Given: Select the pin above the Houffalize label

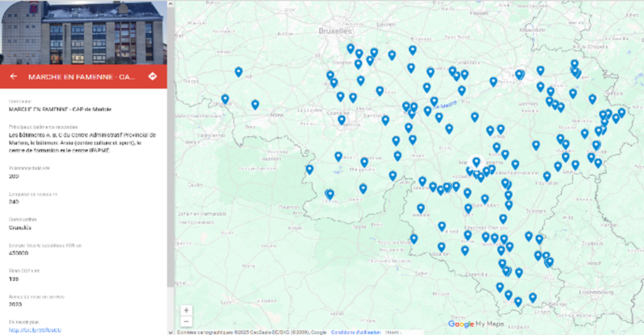Looking at the screenshot, I should pyautogui.click(x=547, y=177).
